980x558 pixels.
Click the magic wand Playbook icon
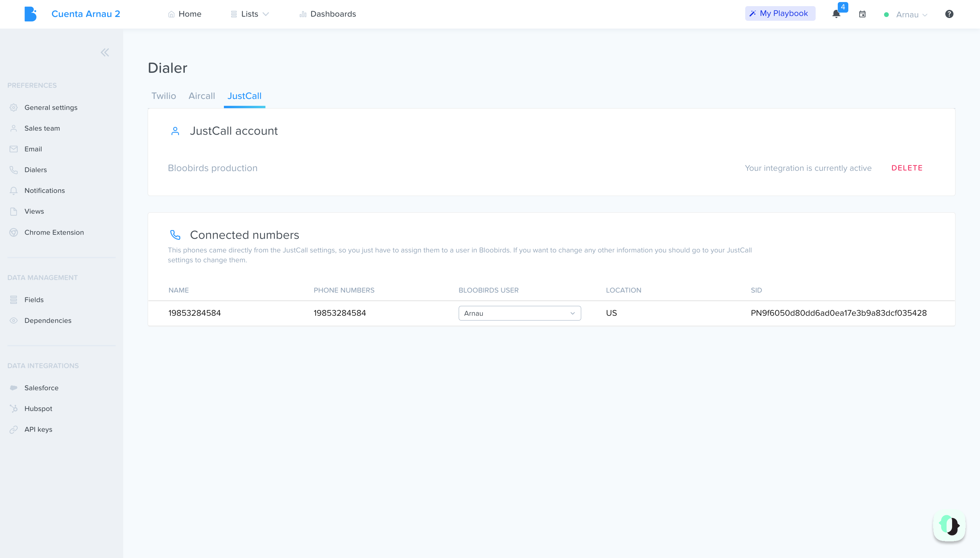point(752,13)
